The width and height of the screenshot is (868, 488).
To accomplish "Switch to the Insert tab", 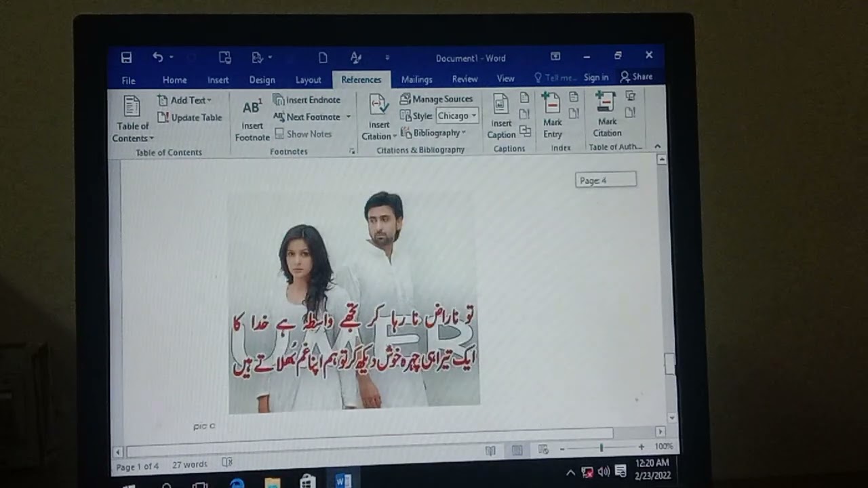I will (x=218, y=80).
